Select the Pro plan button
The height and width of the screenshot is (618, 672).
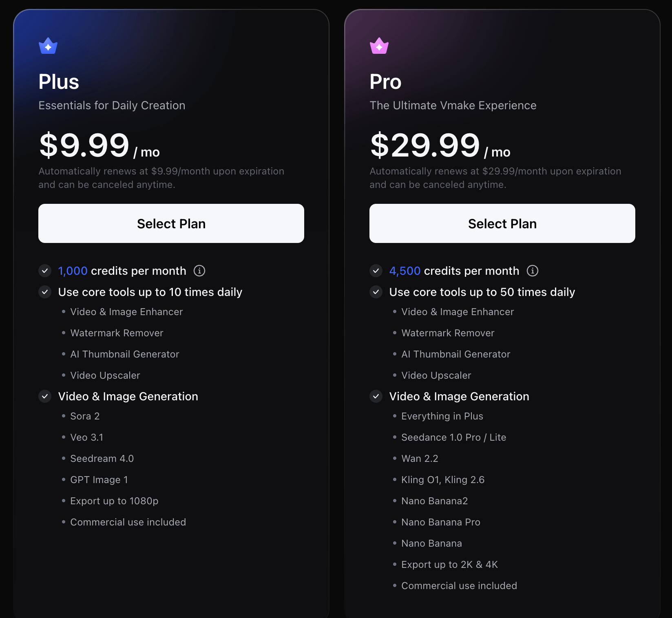tap(502, 223)
